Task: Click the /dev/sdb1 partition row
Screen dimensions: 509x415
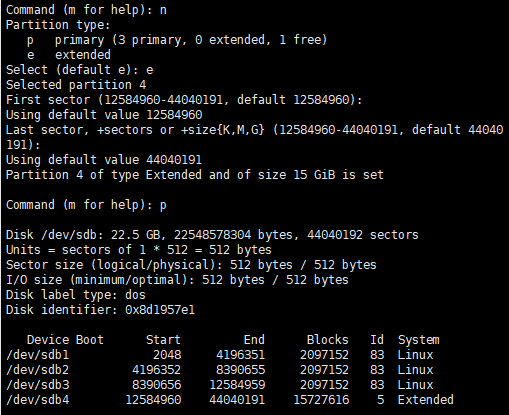Action: 220,355
